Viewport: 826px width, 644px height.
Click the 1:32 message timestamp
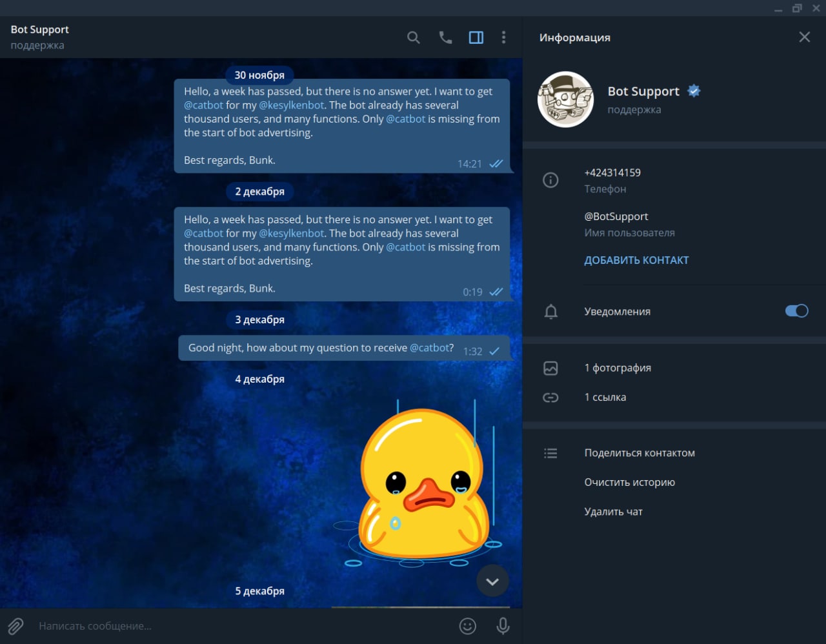point(472,352)
